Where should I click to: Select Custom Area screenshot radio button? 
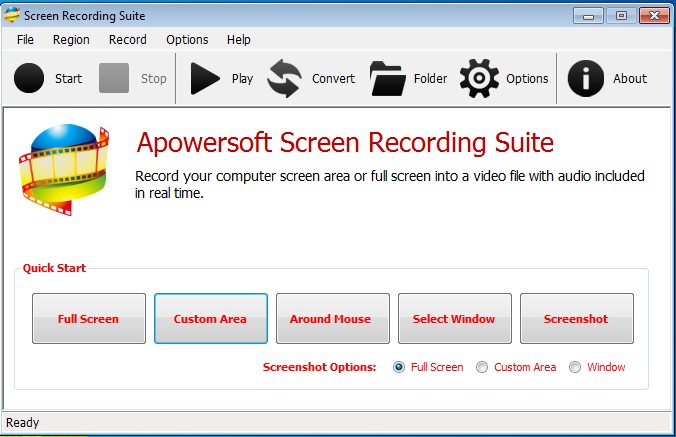(483, 367)
